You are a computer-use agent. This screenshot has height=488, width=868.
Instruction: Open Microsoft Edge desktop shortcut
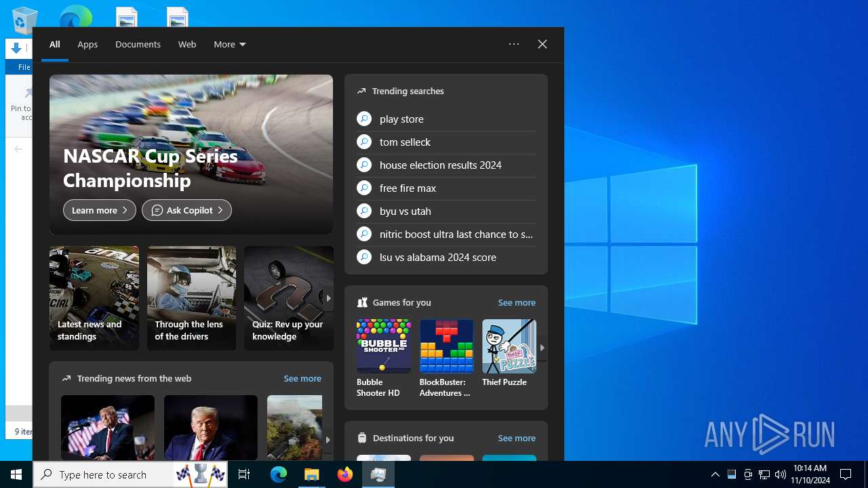coord(75,16)
